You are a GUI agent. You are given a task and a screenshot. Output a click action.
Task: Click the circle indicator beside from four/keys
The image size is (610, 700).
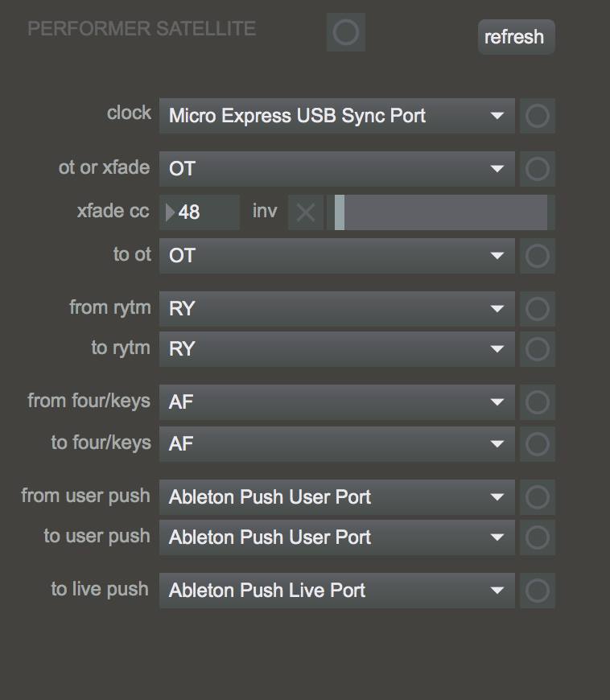click(x=537, y=401)
